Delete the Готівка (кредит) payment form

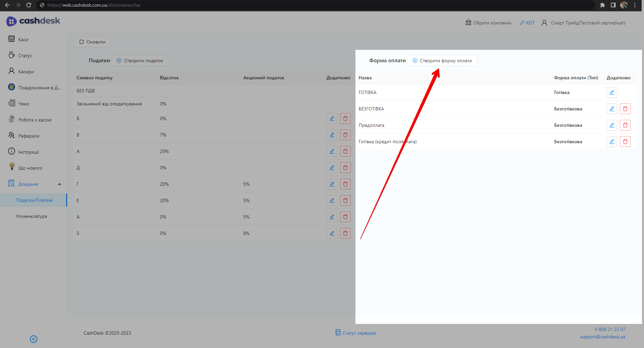click(625, 142)
